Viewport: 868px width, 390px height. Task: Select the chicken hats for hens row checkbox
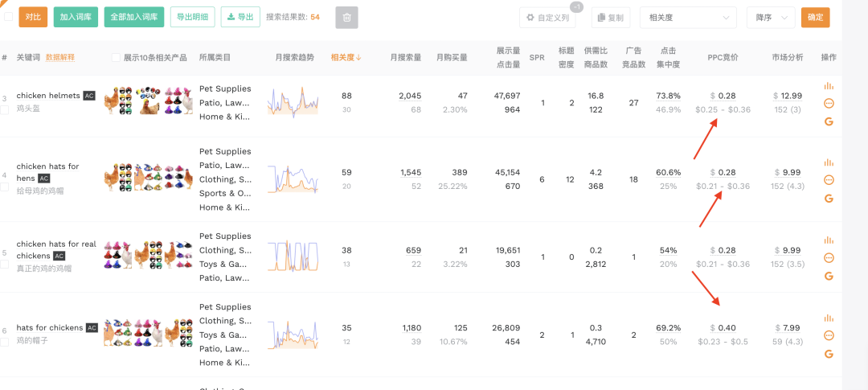[5, 187]
